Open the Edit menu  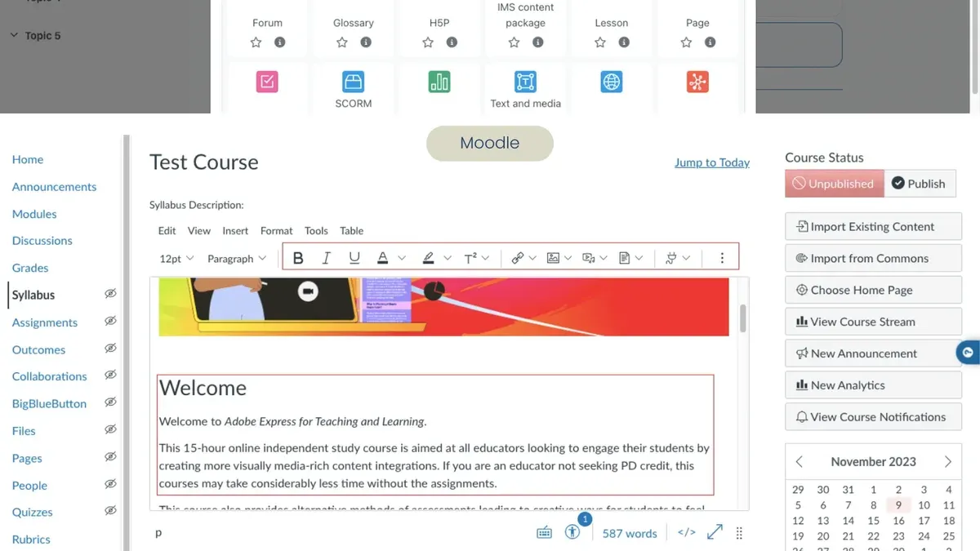point(167,231)
